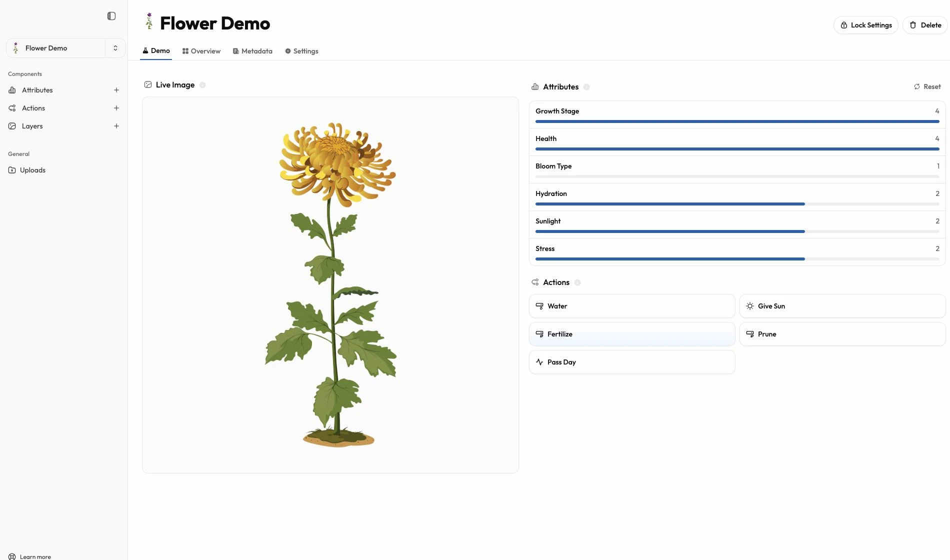Run the Prune action
Viewport: 950px width, 560px height.
pyautogui.click(x=842, y=334)
